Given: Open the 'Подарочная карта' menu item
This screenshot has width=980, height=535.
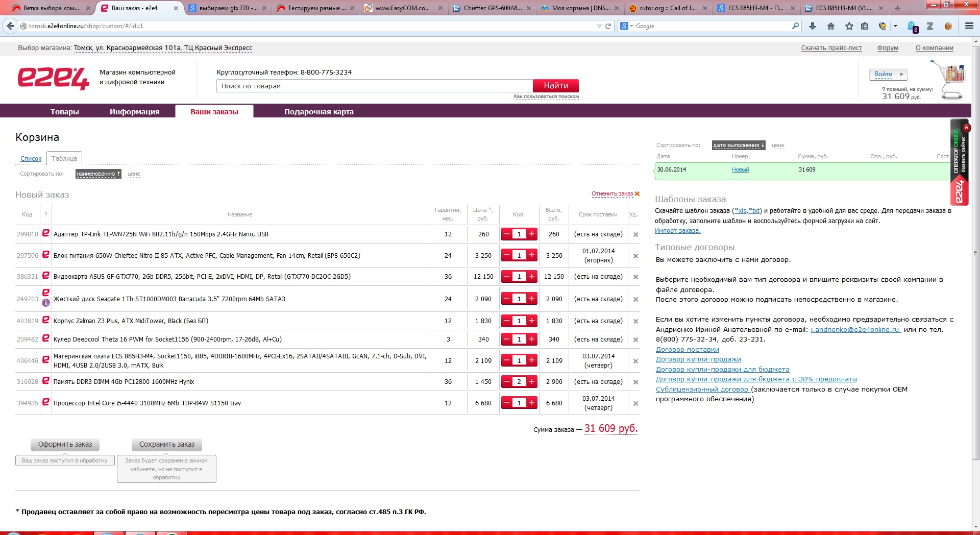Looking at the screenshot, I should (x=319, y=112).
